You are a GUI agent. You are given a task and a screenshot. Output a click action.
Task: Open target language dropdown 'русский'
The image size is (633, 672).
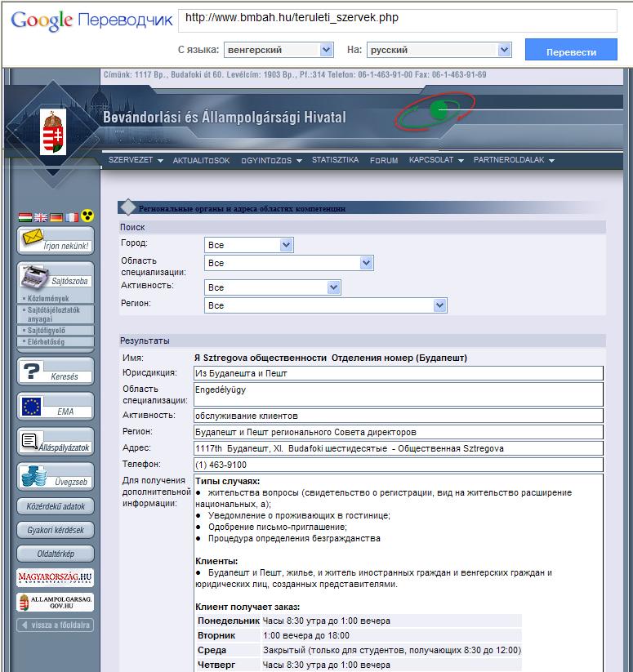coord(439,50)
